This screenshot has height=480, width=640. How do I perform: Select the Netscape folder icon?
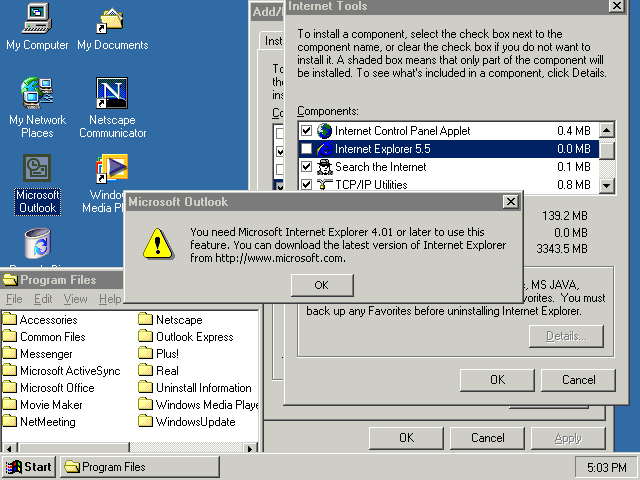(x=145, y=319)
